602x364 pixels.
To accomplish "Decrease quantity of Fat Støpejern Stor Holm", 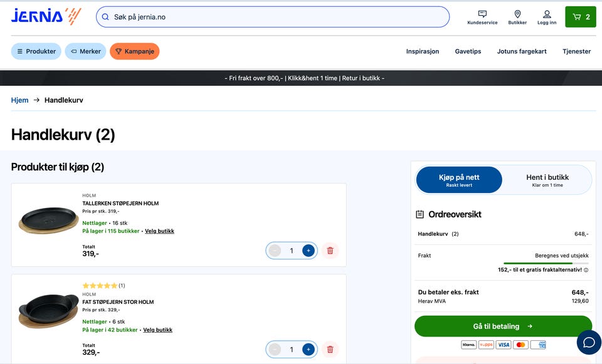I will pos(275,350).
